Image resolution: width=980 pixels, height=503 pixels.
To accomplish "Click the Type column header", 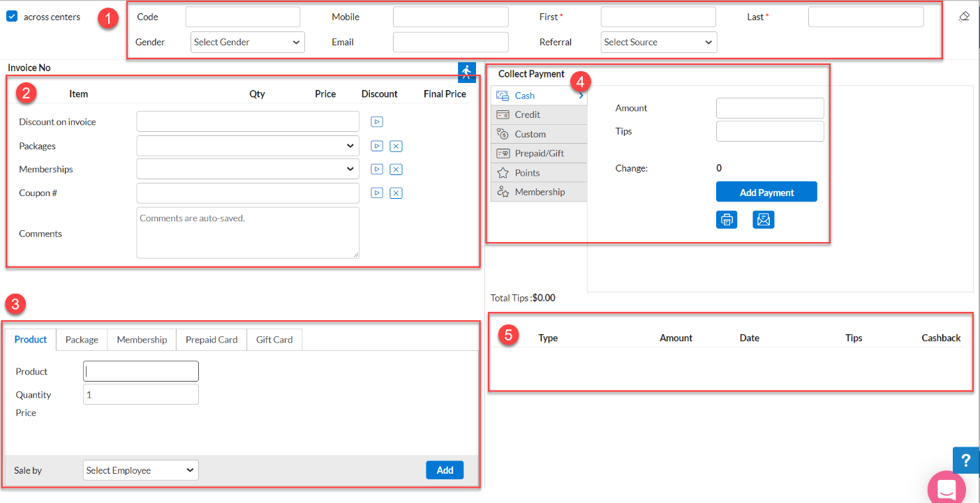I will (x=548, y=338).
